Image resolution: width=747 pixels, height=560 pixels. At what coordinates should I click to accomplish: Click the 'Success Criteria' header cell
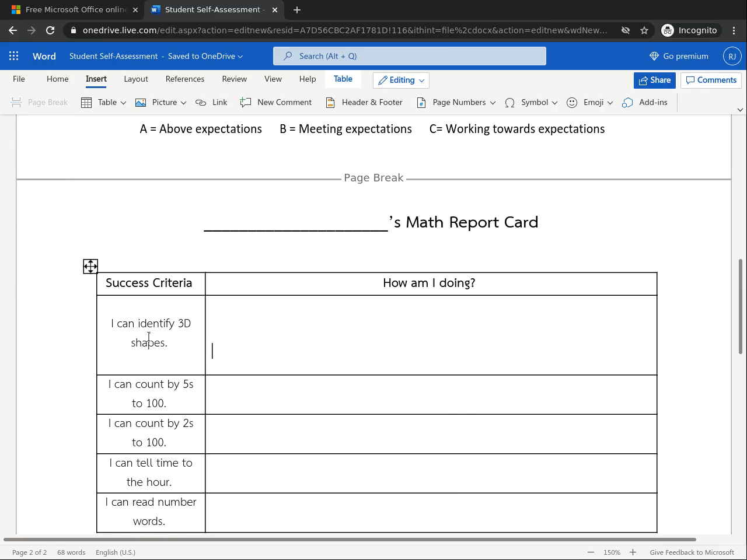[x=151, y=283]
